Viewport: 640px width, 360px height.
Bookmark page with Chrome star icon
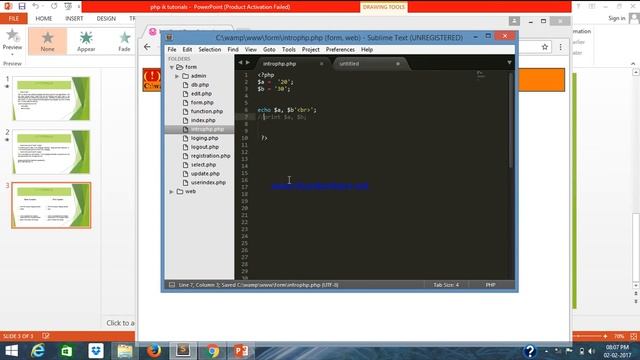[544, 47]
